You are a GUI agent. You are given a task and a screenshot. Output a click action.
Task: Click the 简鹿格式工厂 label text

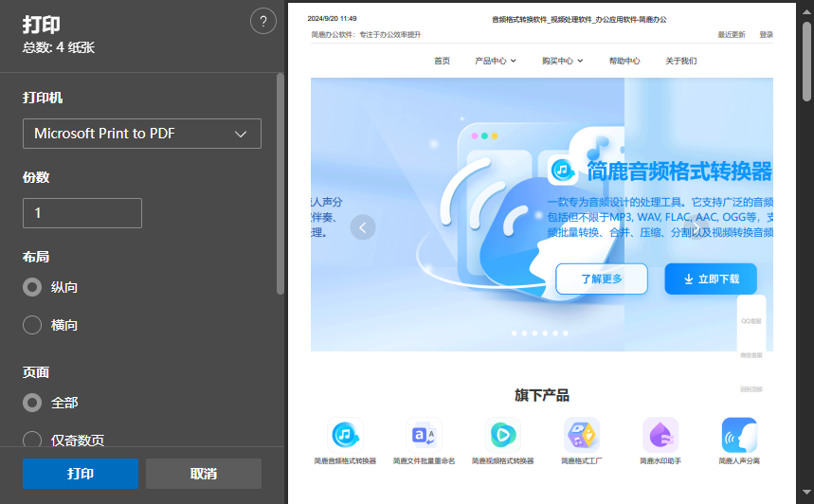[582, 461]
